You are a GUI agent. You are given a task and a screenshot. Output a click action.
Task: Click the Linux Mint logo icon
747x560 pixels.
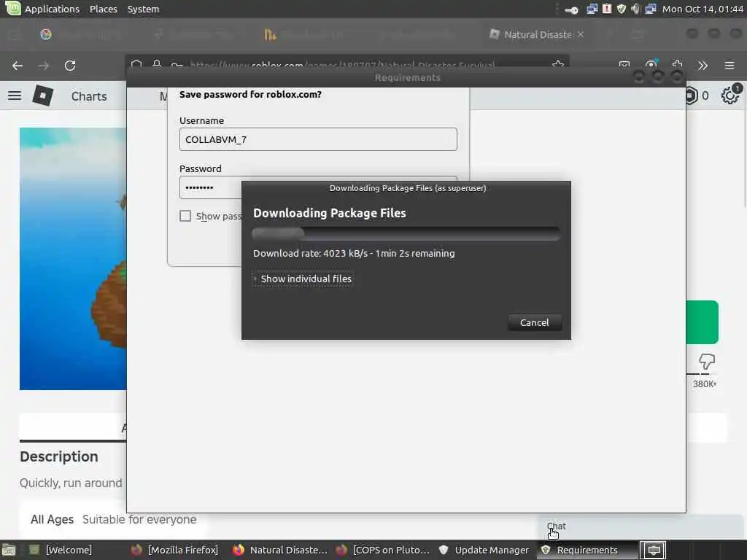point(13,8)
